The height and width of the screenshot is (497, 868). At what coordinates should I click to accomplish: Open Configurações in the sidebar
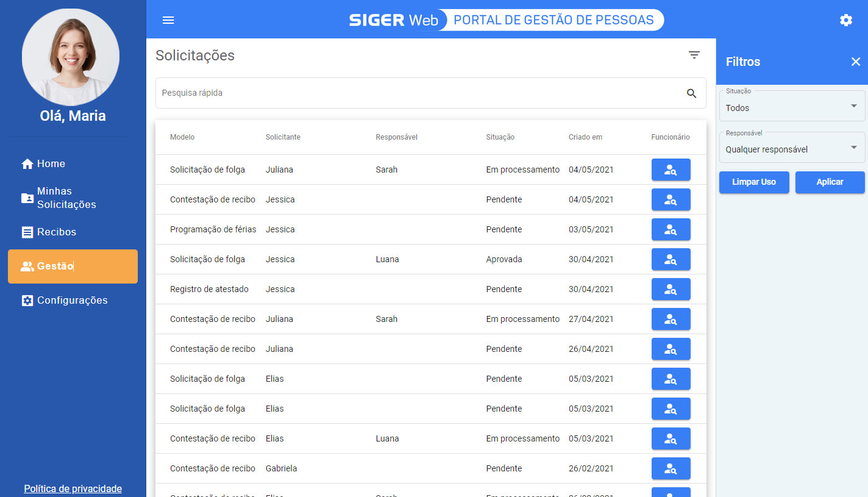click(73, 300)
